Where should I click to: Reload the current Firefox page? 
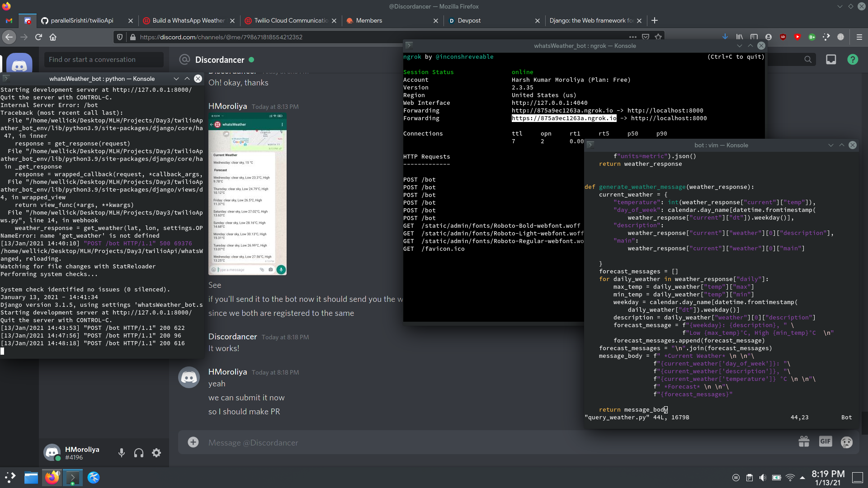[38, 37]
